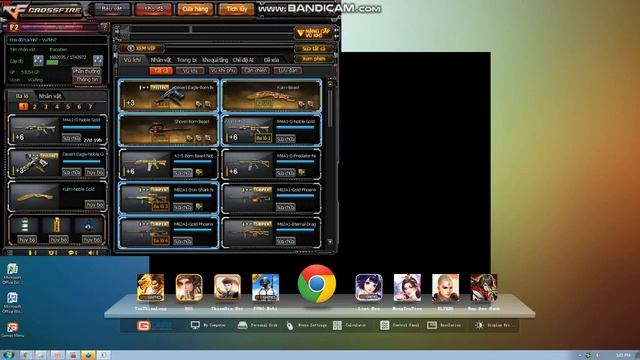
Task: Click the orange Garena logo in dock bar
Action: click(x=144, y=325)
